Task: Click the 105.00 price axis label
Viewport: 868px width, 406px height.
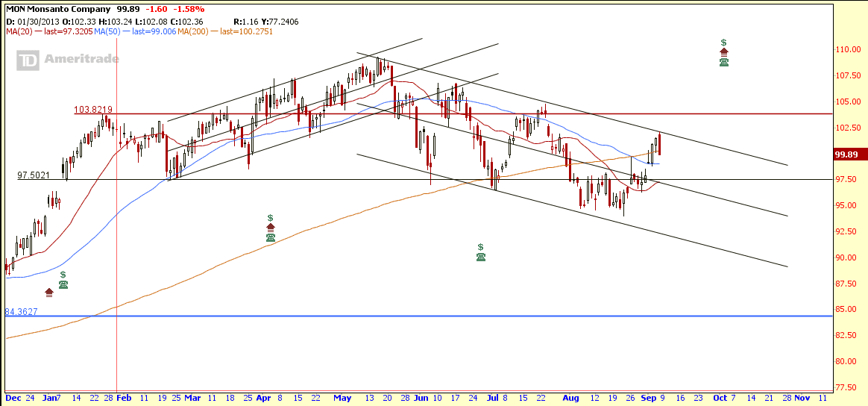Action: click(x=848, y=101)
